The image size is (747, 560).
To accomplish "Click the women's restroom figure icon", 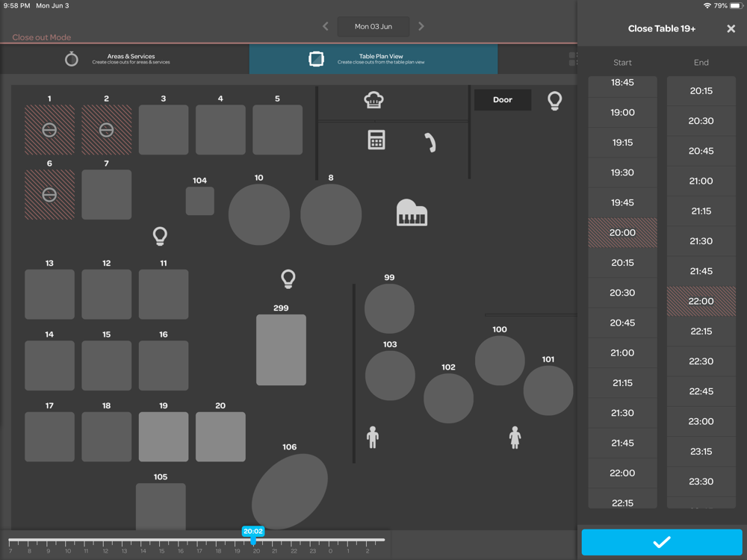I will pyautogui.click(x=515, y=437).
